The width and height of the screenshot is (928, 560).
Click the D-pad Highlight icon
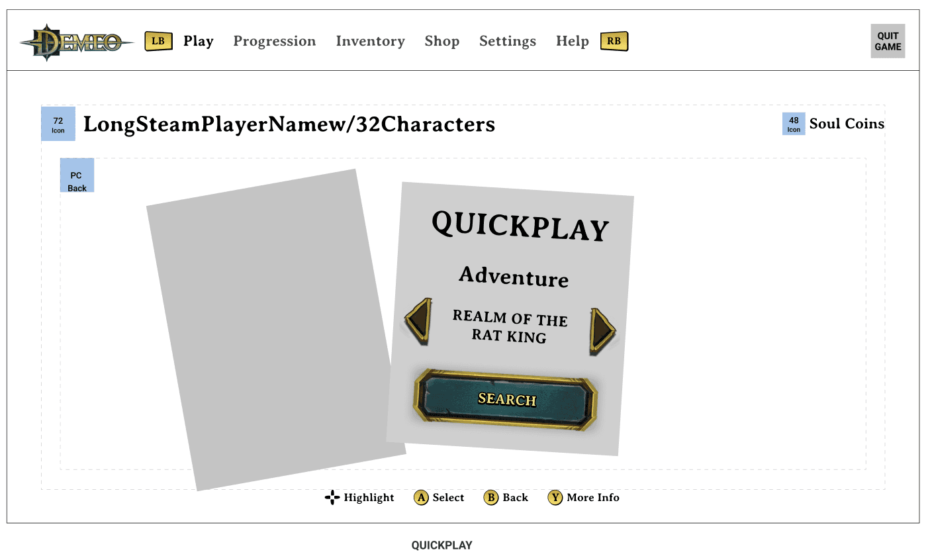332,498
